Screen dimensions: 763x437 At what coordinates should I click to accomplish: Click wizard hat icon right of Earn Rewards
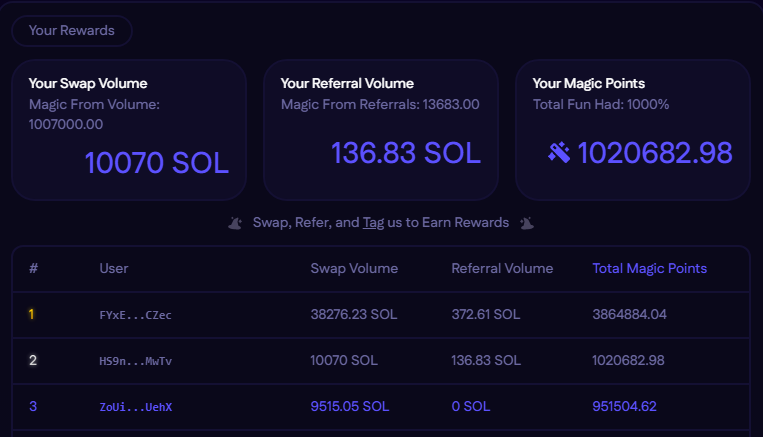click(527, 223)
